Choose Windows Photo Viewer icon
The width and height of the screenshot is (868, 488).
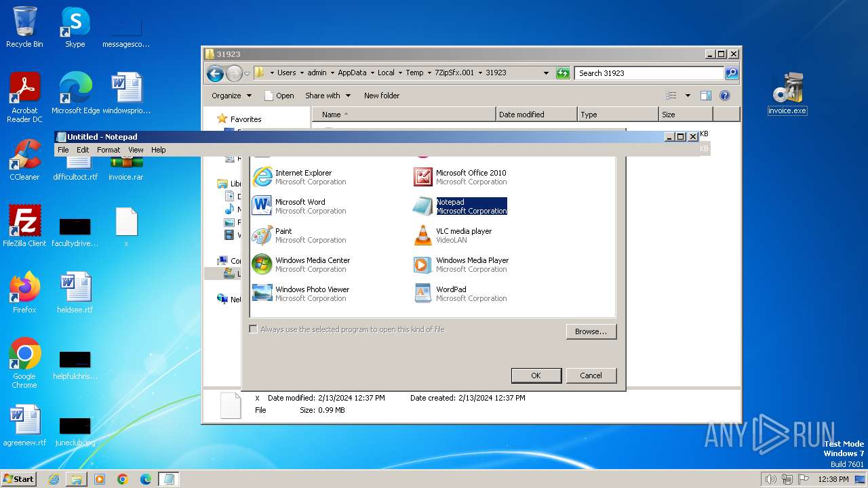(262, 293)
